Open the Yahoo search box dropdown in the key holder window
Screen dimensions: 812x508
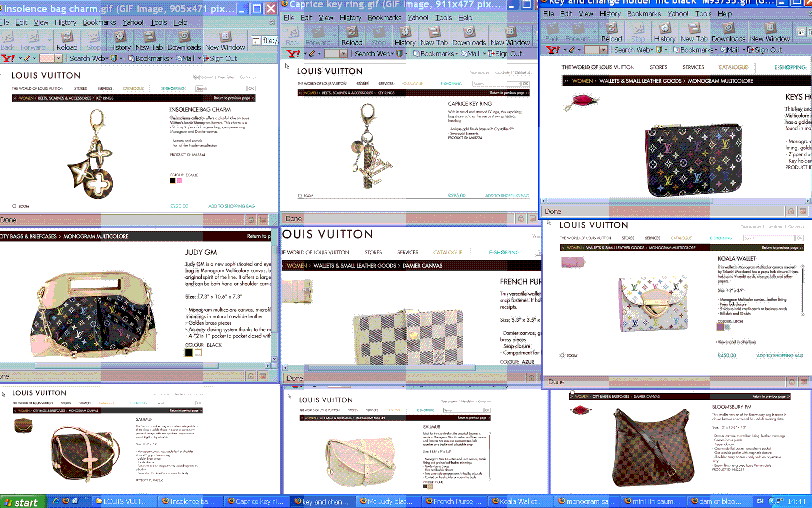click(x=603, y=50)
